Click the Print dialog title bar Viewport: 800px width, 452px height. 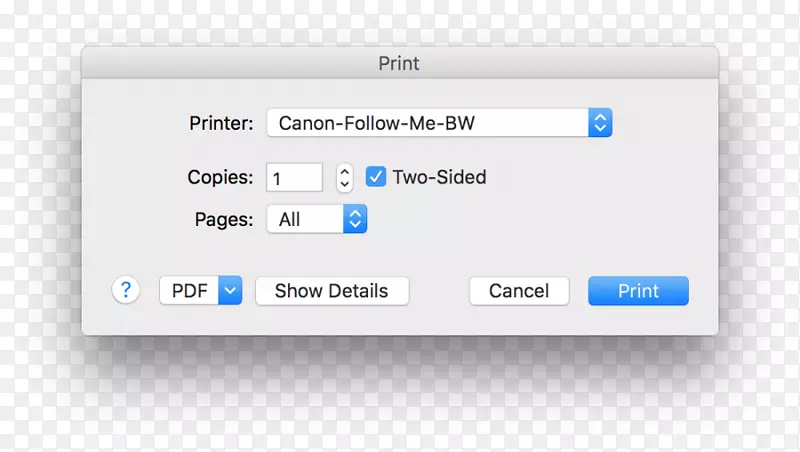[399, 64]
